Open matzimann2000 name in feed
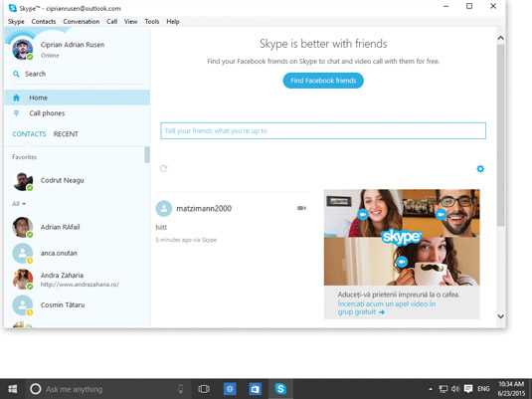532x399 pixels. (x=204, y=208)
